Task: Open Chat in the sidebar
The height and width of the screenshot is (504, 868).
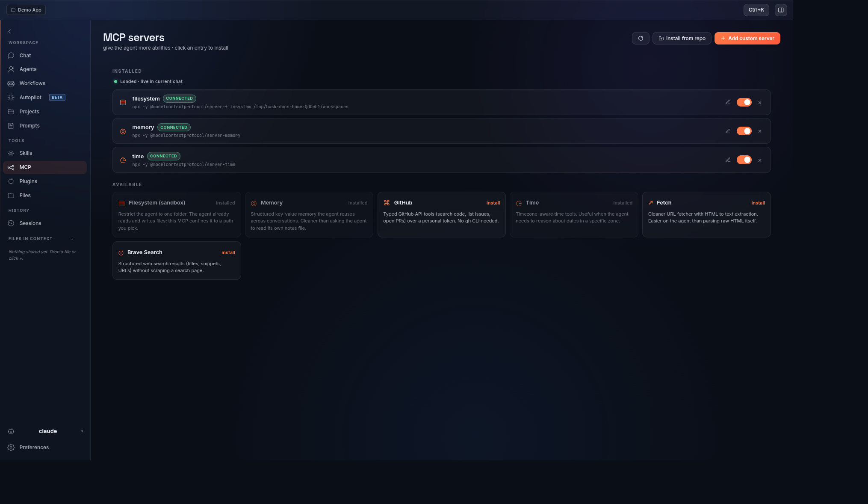Action: (45, 56)
